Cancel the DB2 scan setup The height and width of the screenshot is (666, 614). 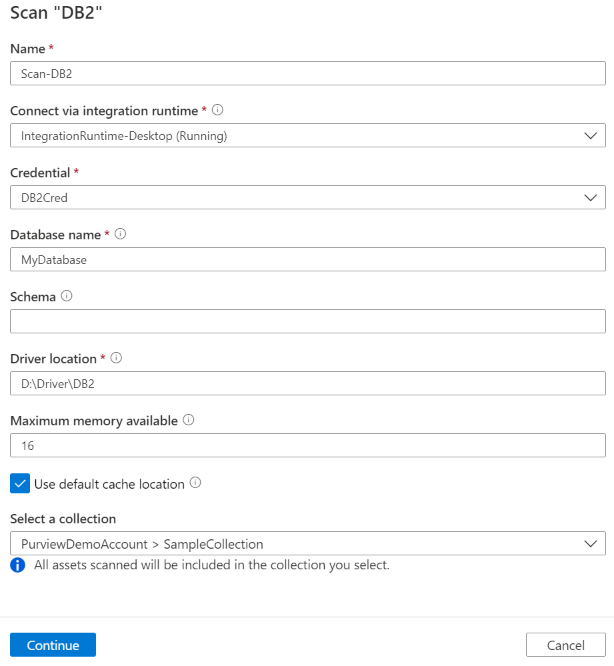click(x=565, y=645)
